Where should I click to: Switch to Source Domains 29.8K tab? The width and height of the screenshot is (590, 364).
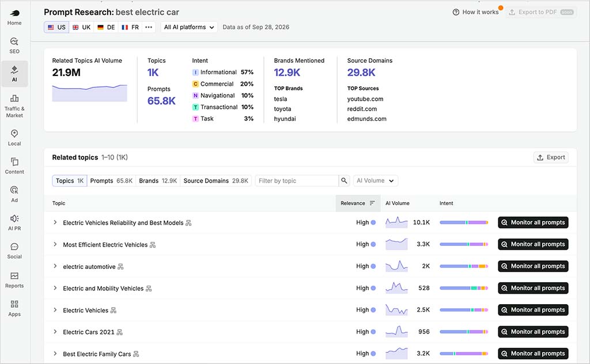click(215, 181)
